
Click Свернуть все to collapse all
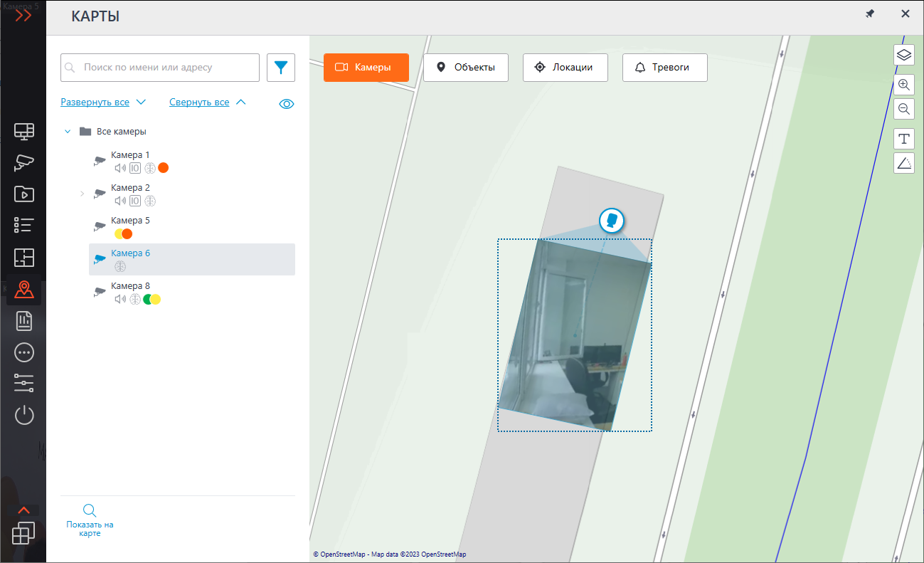(208, 102)
